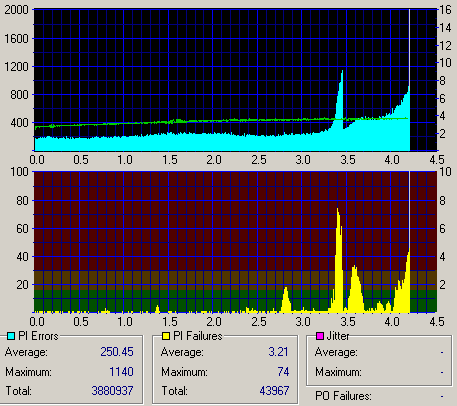Click the yellow PI Failures color swatch
Viewport: 457px width, 406px height.
(x=166, y=336)
